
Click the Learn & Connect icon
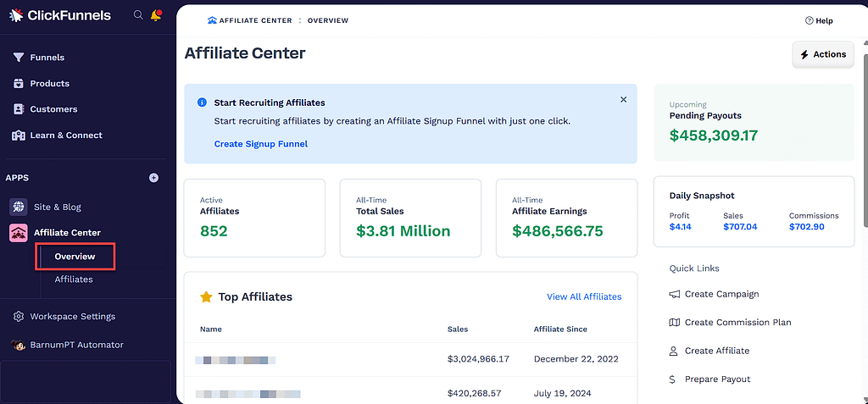[x=19, y=135]
